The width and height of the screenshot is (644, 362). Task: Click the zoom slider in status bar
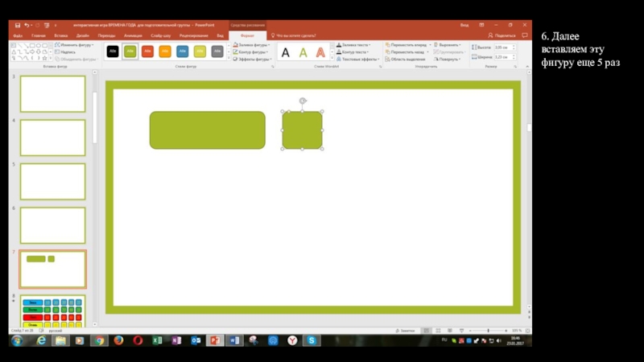(x=489, y=331)
